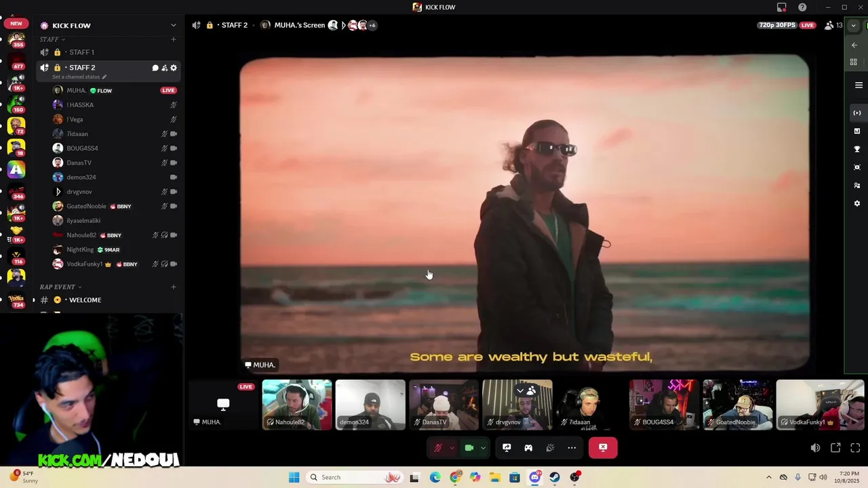The width and height of the screenshot is (868, 488).
Task: Click the Discord inbox icon in title bar
Action: (x=782, y=7)
